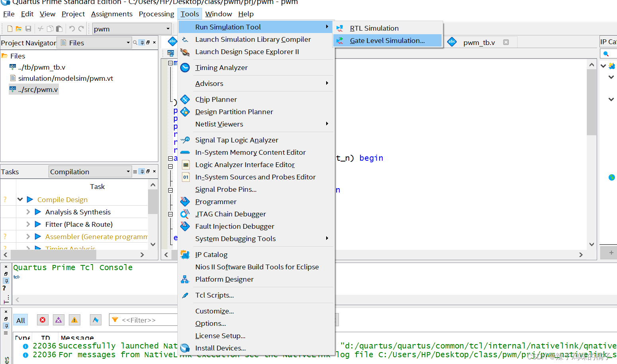The height and width of the screenshot is (364, 617).
Task: Choose Launch Simulation Library Compiler
Action: tap(256, 39)
